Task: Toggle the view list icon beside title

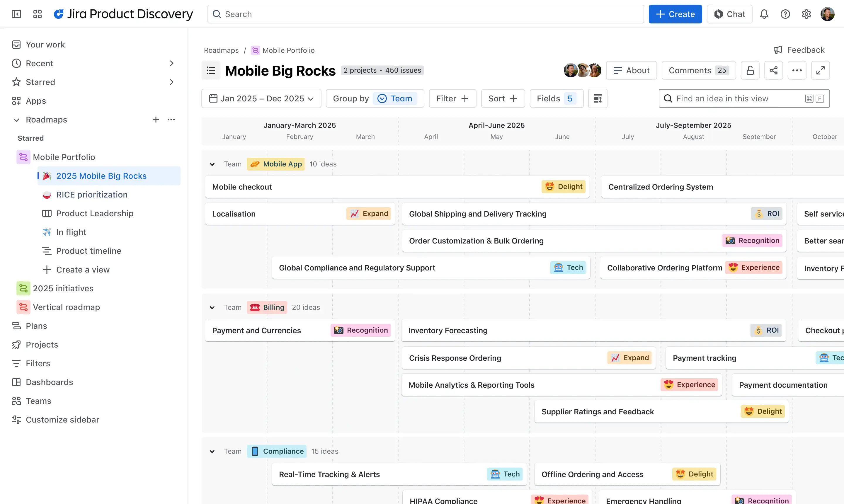Action: click(211, 70)
